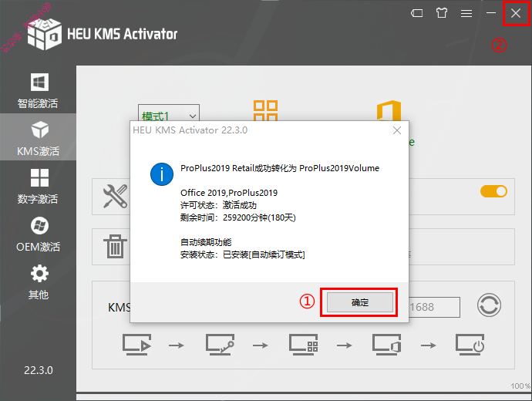Screen dimensions: 532x401
Task: Go to the 其他 settings tab
Action: [38, 282]
